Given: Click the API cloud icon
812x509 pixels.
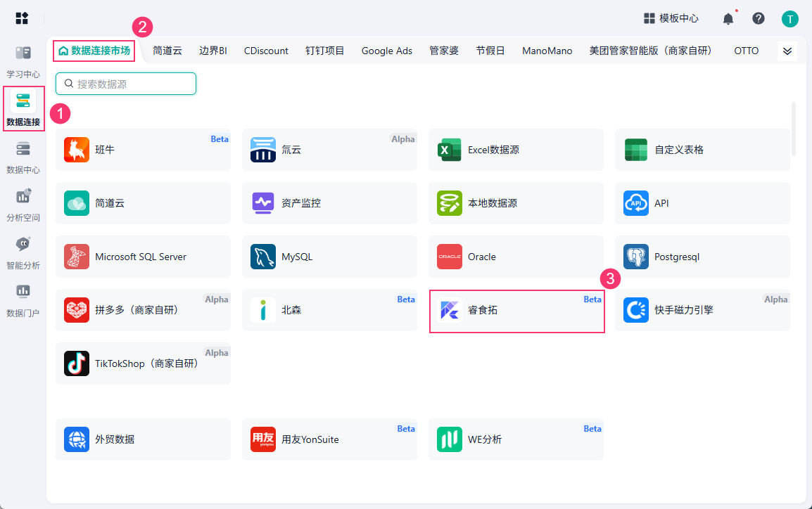Looking at the screenshot, I should (x=636, y=203).
